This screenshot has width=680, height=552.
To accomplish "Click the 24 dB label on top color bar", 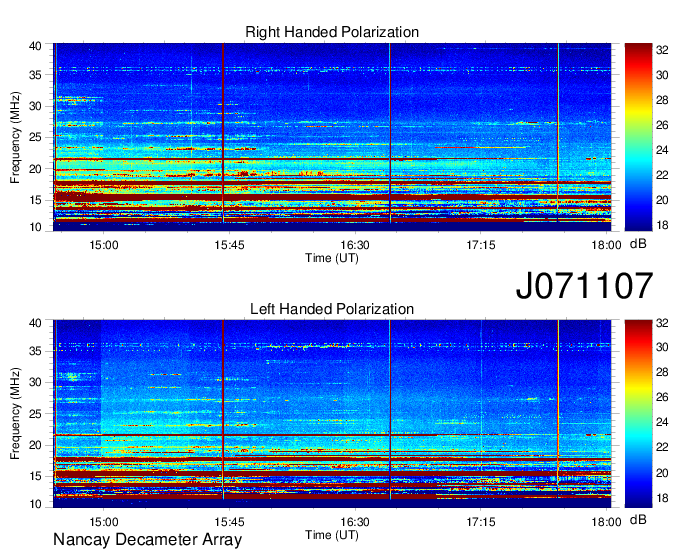I will pos(662,150).
